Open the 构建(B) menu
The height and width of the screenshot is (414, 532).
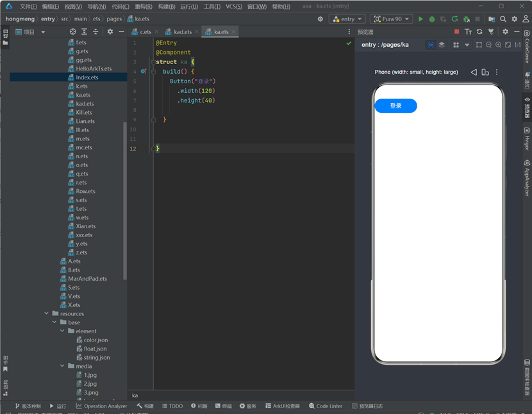pyautogui.click(x=167, y=6)
